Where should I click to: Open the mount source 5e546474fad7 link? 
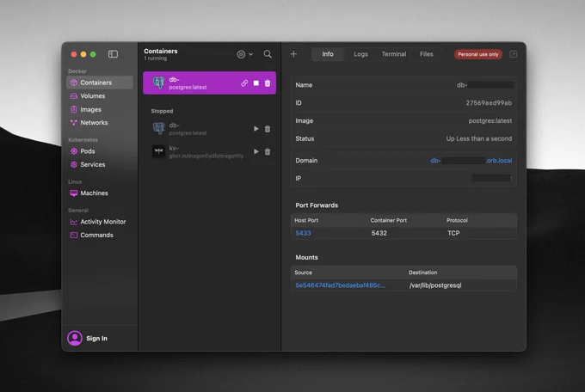coord(340,285)
